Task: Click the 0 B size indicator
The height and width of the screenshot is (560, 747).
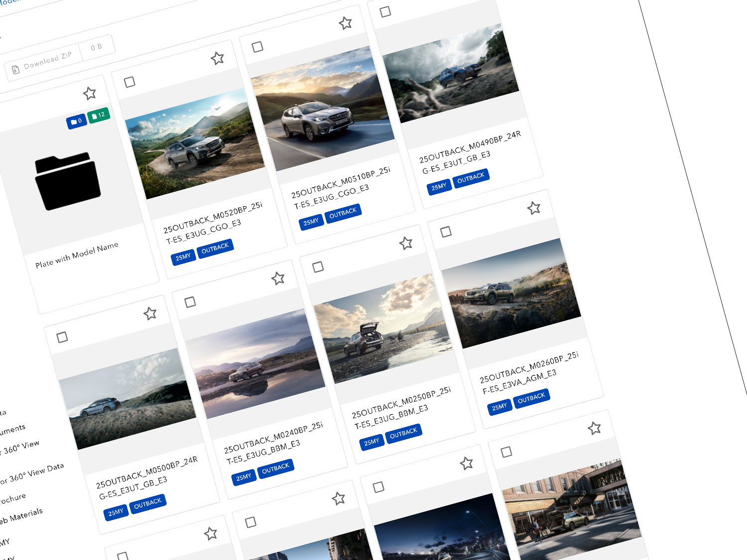Action: [97, 47]
